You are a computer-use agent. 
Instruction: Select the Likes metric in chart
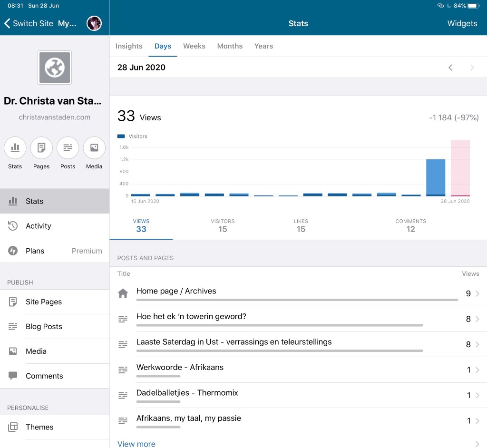(301, 226)
